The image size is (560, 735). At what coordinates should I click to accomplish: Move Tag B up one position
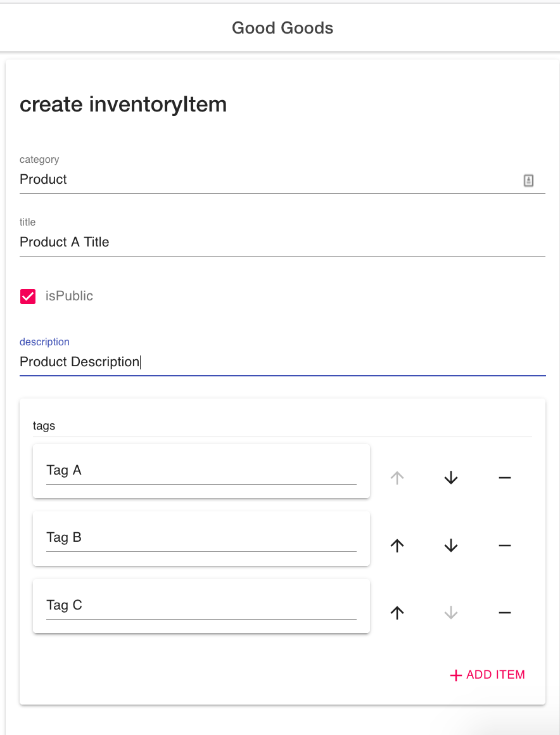click(x=397, y=546)
